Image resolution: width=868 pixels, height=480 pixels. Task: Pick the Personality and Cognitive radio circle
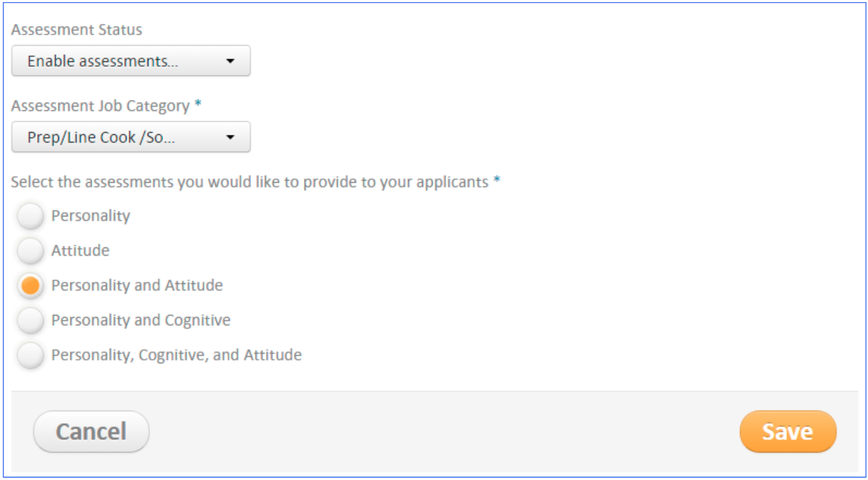click(x=30, y=320)
